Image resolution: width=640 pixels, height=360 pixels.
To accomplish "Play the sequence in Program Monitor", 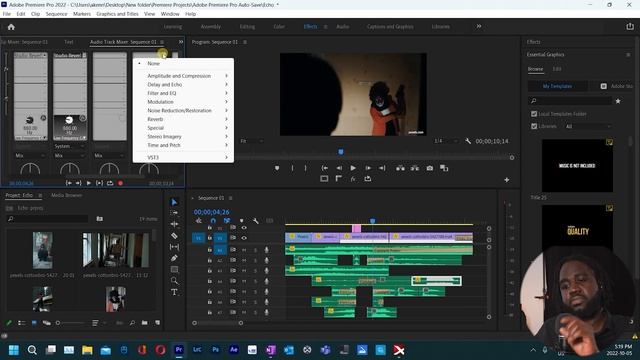I will [x=353, y=168].
